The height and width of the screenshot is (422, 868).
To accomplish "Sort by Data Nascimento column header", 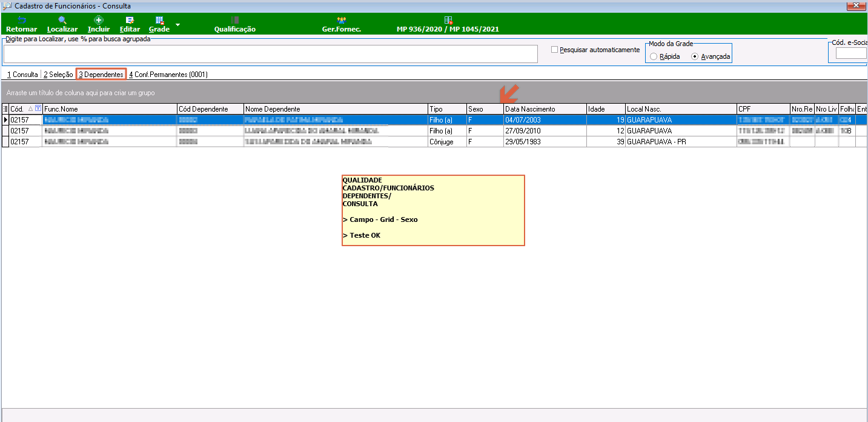I will [545, 109].
